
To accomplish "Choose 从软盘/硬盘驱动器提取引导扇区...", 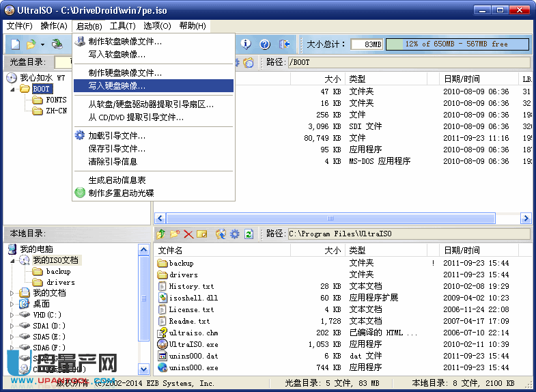I will 154,104.
